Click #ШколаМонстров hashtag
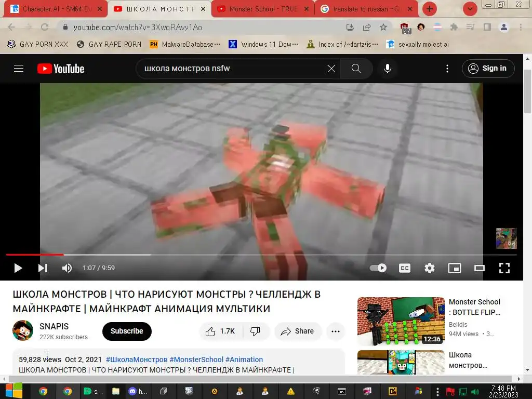Image resolution: width=532 pixels, height=399 pixels. click(x=137, y=360)
